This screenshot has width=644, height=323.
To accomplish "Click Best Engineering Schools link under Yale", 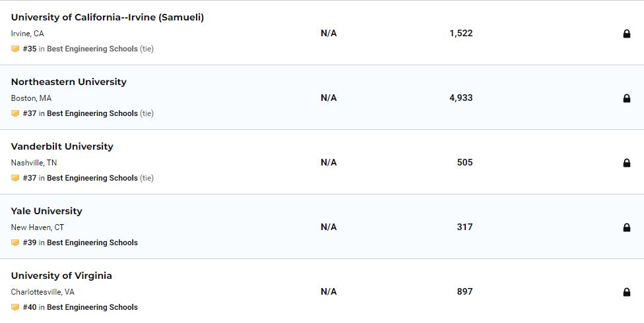I will (x=92, y=243).
